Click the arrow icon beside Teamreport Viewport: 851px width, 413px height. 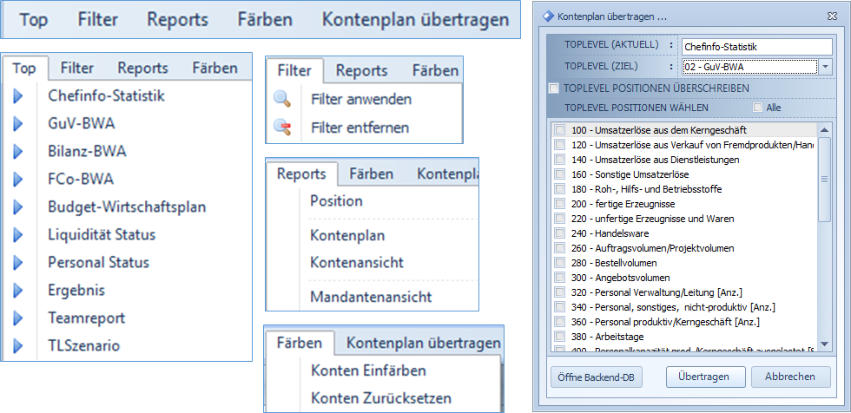tap(18, 318)
